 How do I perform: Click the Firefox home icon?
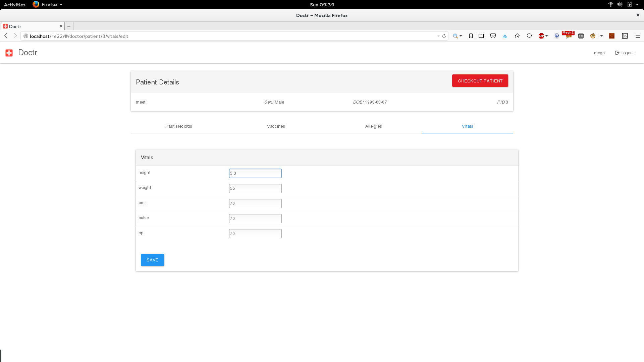(517, 36)
